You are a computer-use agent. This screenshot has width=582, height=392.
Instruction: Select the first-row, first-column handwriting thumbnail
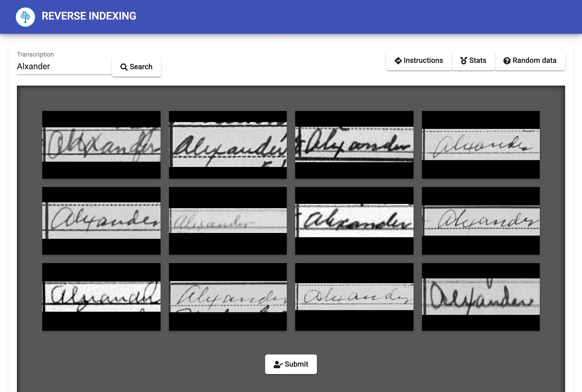(x=101, y=145)
